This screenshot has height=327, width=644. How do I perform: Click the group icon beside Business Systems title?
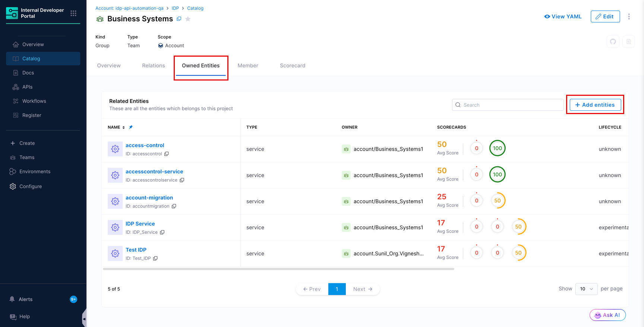point(100,19)
